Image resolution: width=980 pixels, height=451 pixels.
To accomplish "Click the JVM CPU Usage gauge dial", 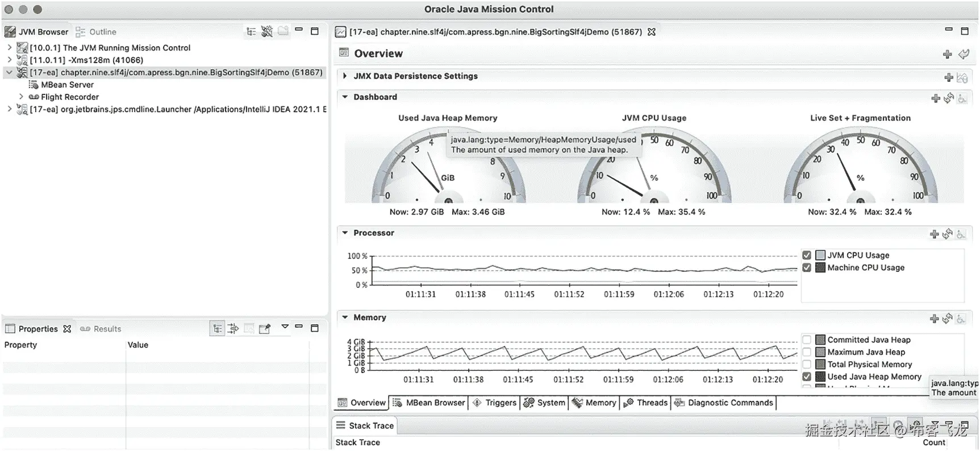I will 654,166.
